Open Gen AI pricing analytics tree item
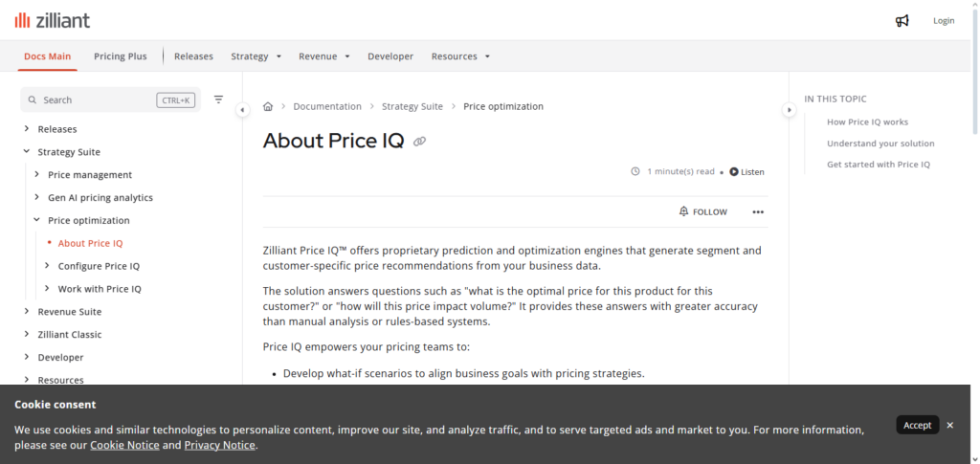Image resolution: width=980 pixels, height=464 pixels. [100, 197]
